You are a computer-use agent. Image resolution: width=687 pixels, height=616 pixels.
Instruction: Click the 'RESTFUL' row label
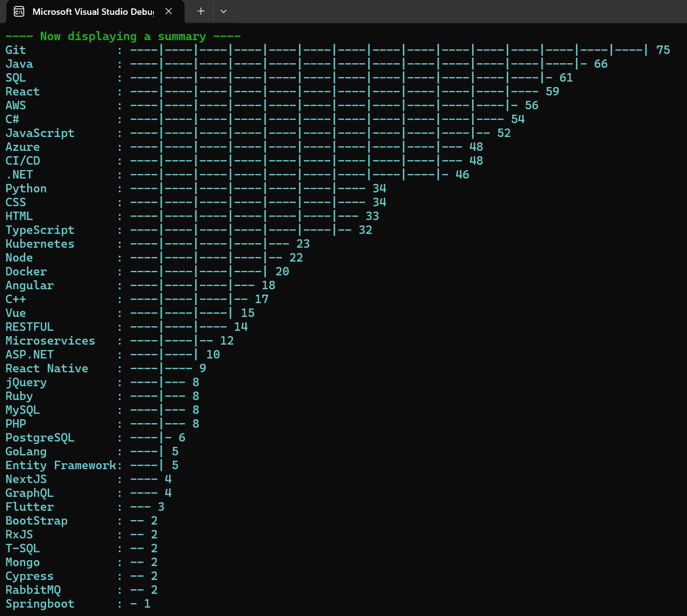[30, 327]
